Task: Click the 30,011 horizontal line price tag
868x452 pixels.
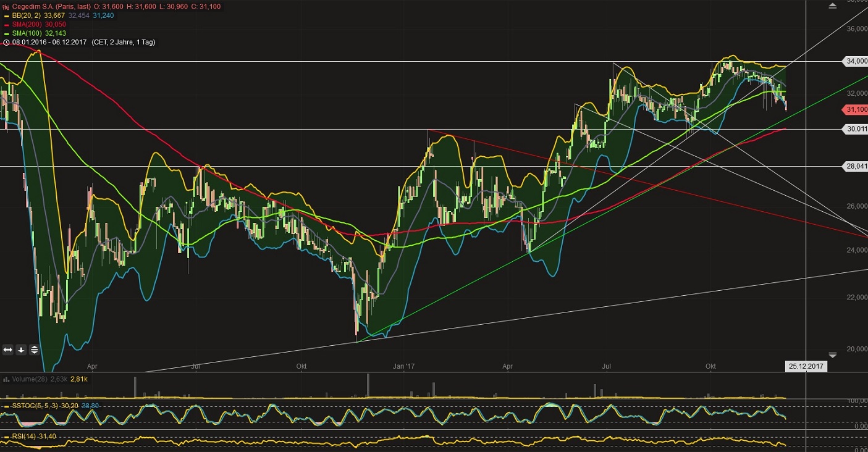Action: point(855,129)
